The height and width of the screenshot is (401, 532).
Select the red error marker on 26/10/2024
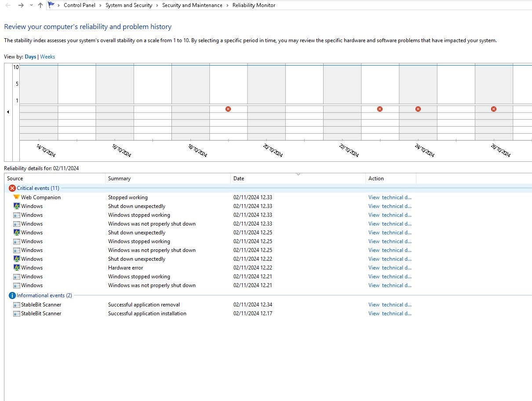(x=494, y=109)
